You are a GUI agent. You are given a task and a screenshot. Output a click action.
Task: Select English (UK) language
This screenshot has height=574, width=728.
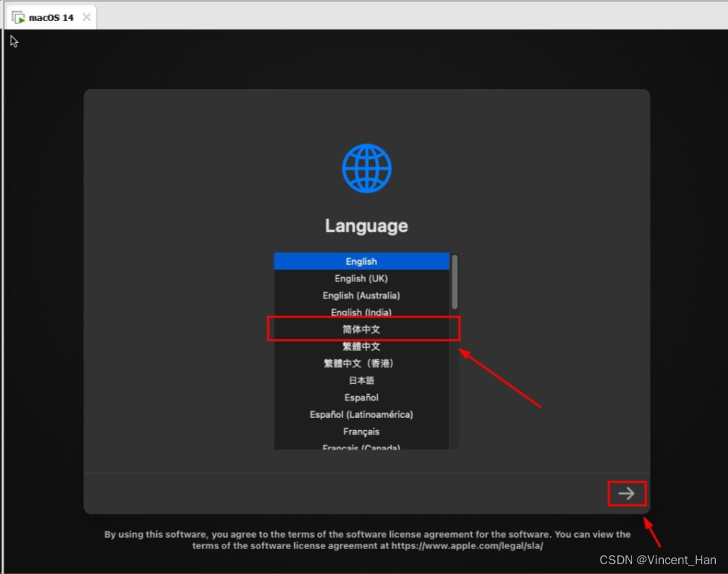[x=361, y=278]
